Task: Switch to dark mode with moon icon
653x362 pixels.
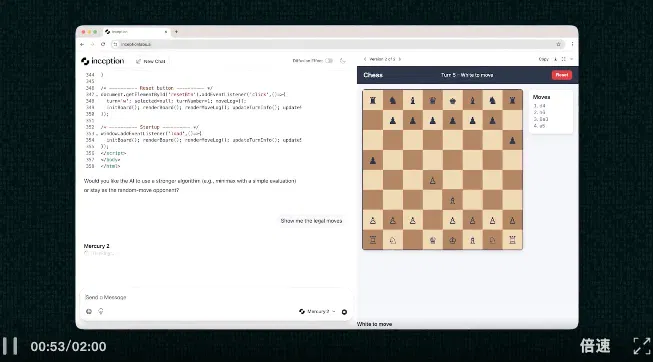Action: [x=343, y=61]
